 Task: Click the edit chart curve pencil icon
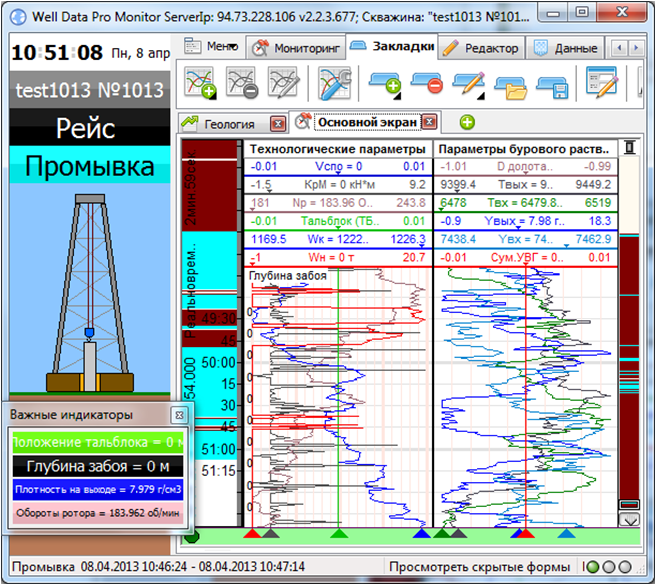283,83
